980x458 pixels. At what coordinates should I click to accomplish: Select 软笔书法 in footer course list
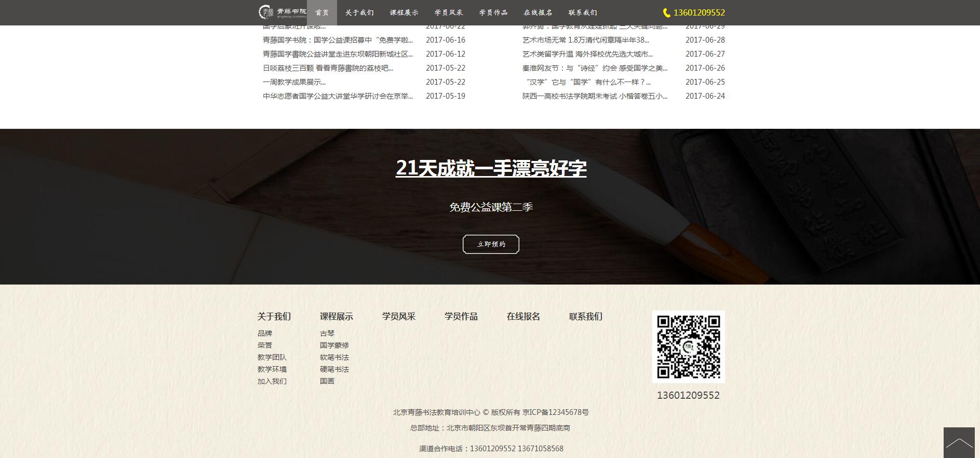click(x=334, y=357)
